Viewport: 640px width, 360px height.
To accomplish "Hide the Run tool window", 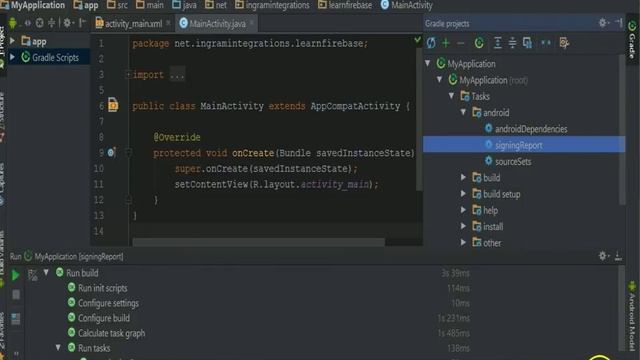I will pos(618,256).
